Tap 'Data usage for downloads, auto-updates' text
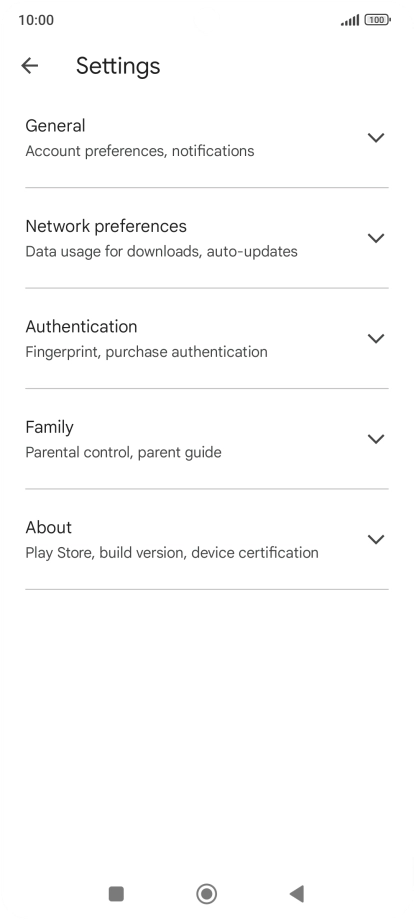Viewport: 414px width, 920px height. pyautogui.click(x=161, y=251)
